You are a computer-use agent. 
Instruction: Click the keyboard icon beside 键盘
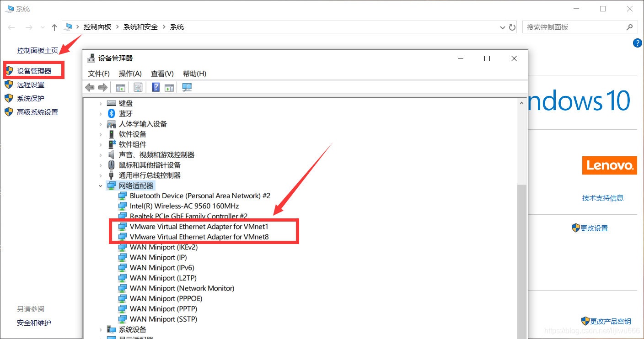tap(112, 103)
